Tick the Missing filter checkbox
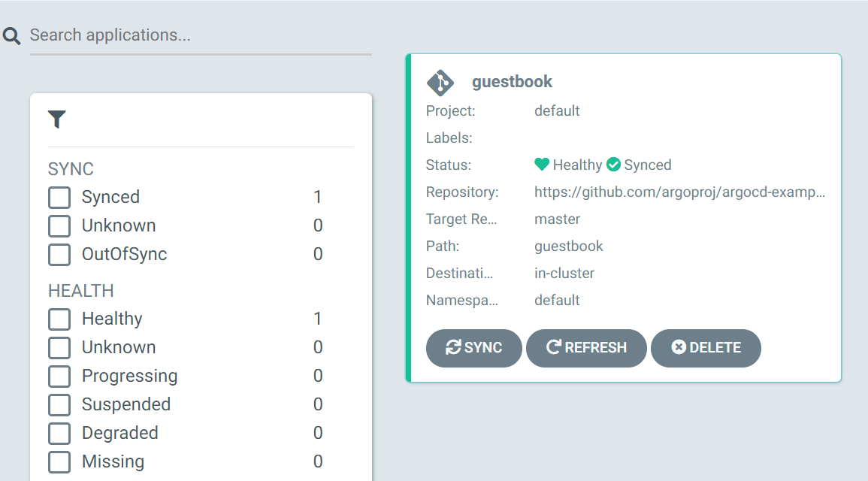The width and height of the screenshot is (868, 481). [59, 462]
